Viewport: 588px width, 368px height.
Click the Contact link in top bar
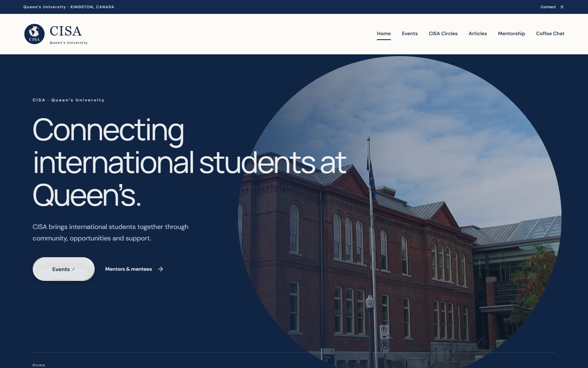(548, 7)
